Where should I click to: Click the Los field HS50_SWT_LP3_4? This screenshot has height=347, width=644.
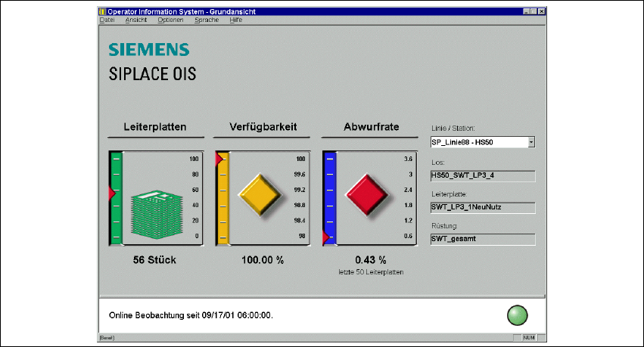483,175
